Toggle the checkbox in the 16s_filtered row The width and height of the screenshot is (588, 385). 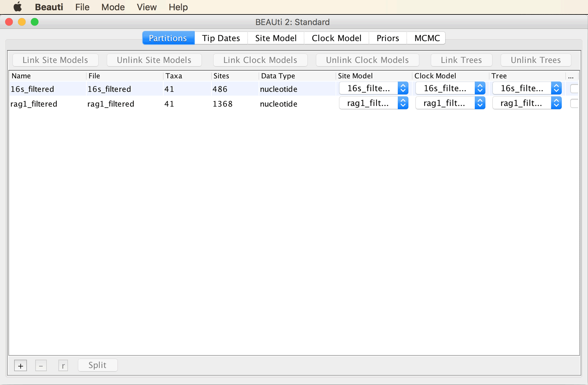click(x=574, y=89)
